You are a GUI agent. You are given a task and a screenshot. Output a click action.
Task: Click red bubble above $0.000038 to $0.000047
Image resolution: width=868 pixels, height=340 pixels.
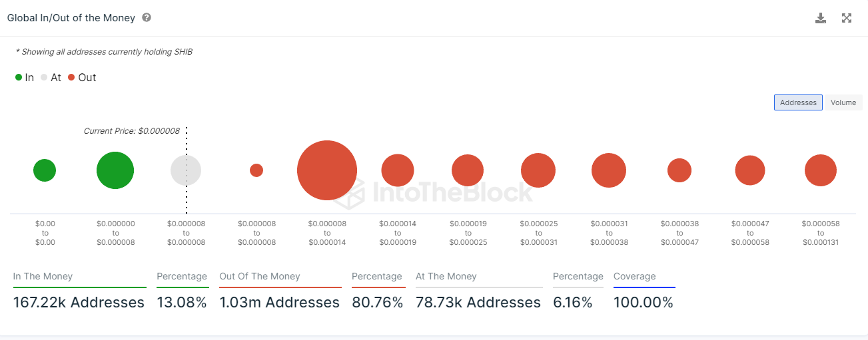(679, 170)
